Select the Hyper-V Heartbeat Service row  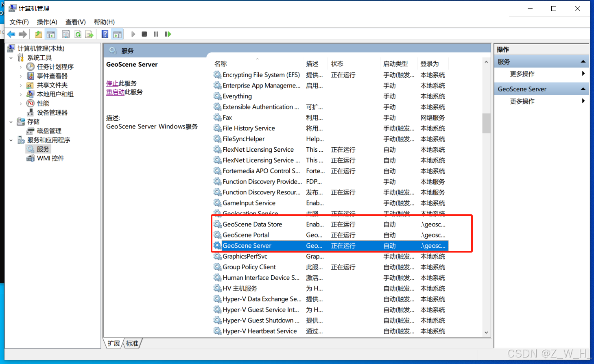[330, 331]
